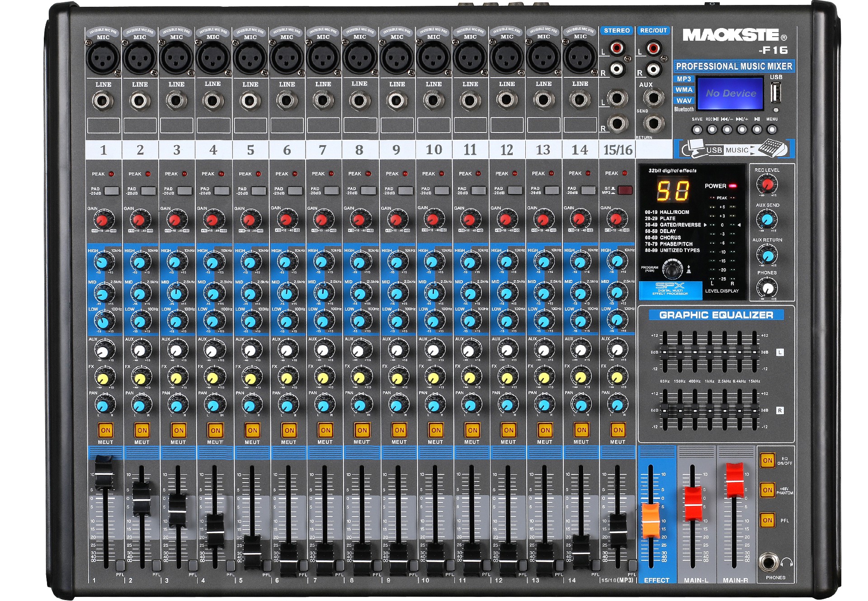Click the MIC XLR input of channel 1
The width and height of the screenshot is (868, 601).
103,58
